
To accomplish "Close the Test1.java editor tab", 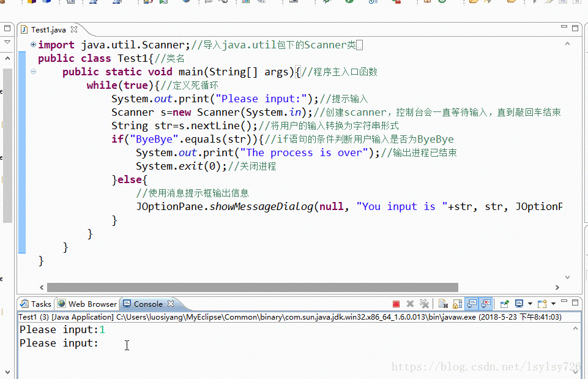I will 74,29.
